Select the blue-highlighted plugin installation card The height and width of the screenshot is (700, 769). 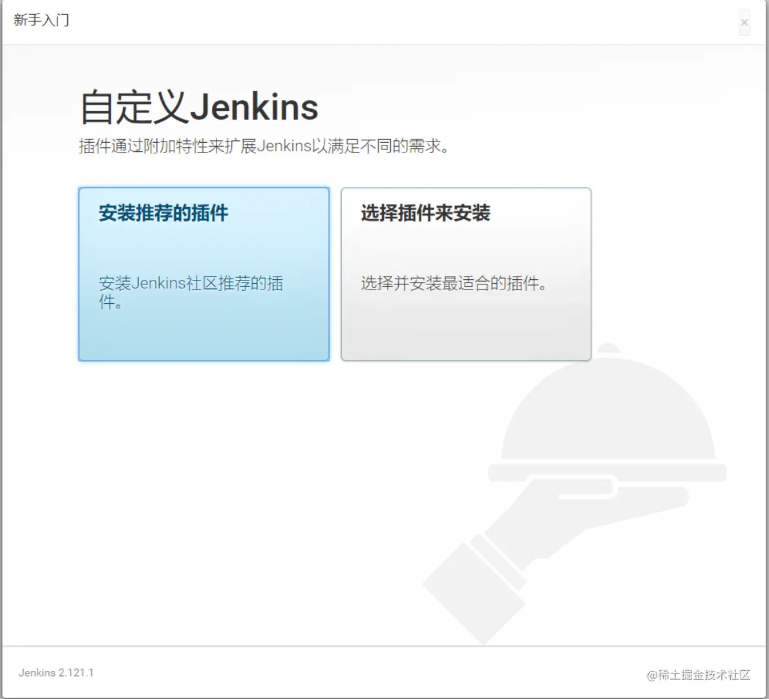(204, 275)
